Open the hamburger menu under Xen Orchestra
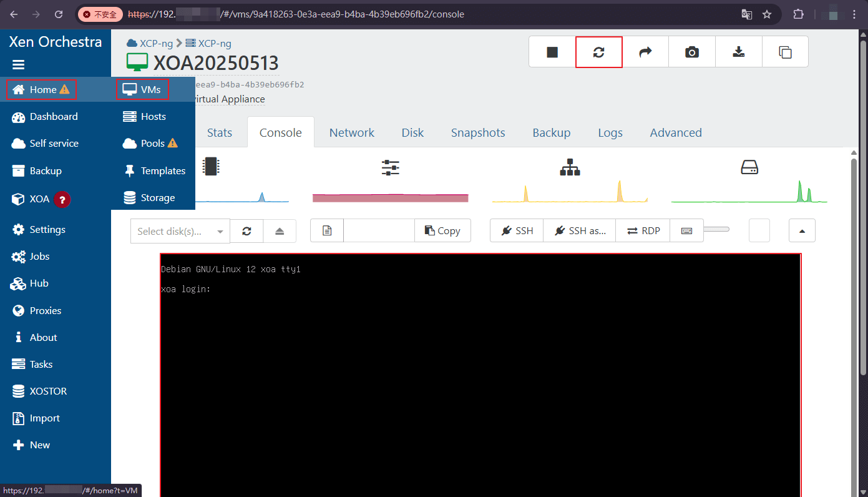The image size is (868, 497). click(x=18, y=65)
